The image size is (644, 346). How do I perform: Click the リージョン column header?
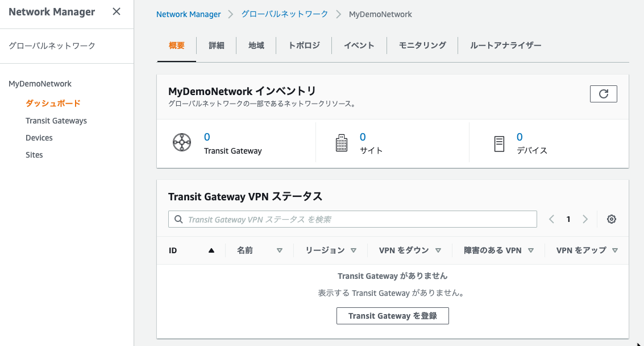325,250
